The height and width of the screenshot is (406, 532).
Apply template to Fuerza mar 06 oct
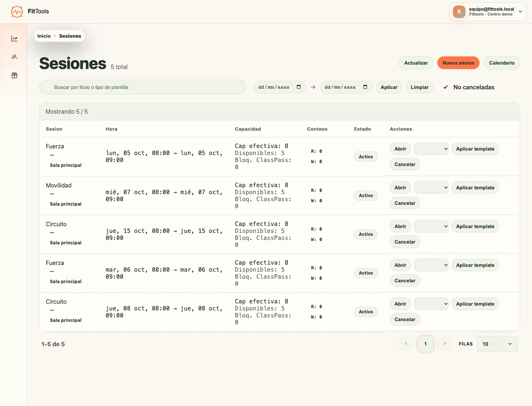click(x=475, y=265)
